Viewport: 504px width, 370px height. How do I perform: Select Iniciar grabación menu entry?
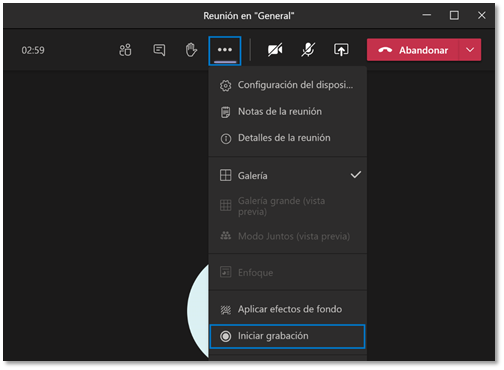point(288,336)
